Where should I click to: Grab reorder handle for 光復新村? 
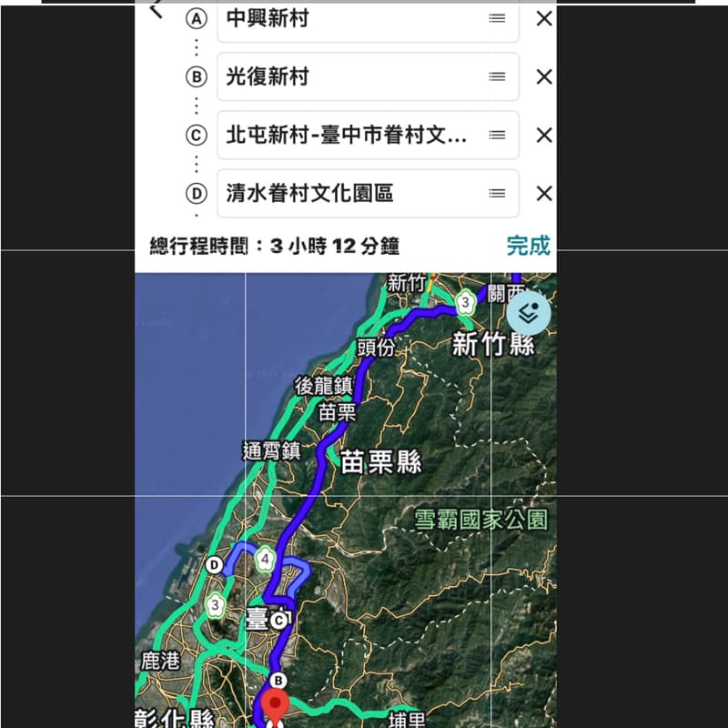tap(497, 76)
